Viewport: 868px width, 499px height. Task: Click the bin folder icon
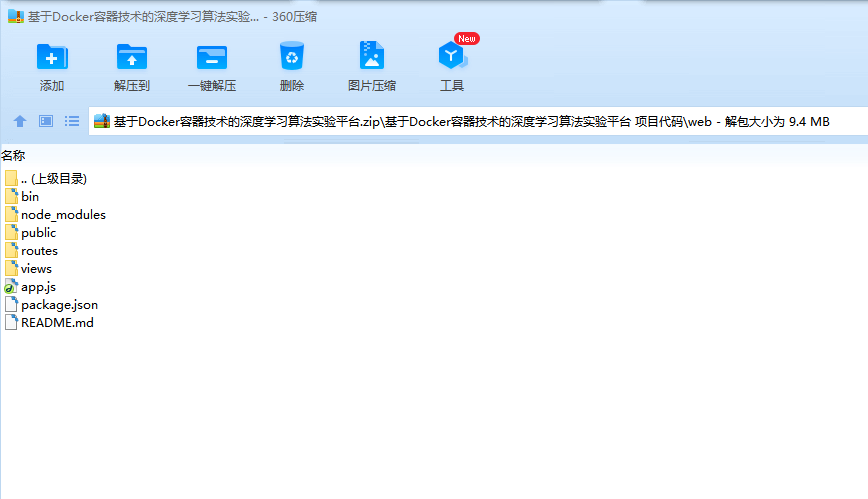11,197
